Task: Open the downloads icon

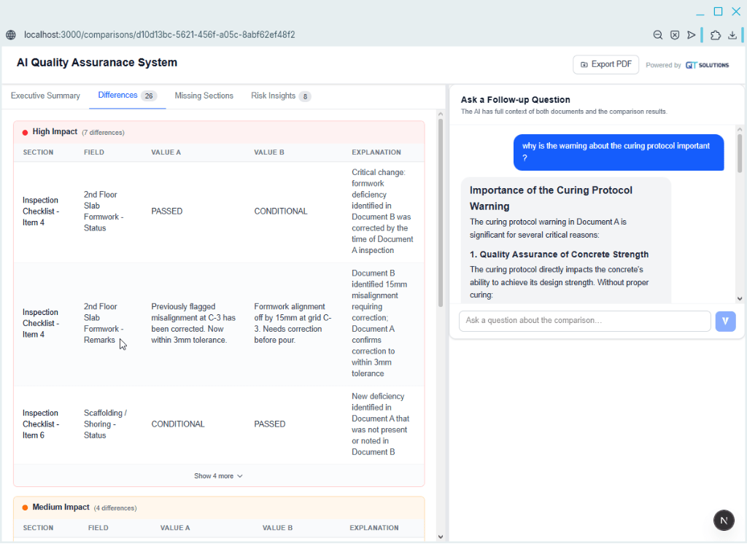Action: point(732,35)
